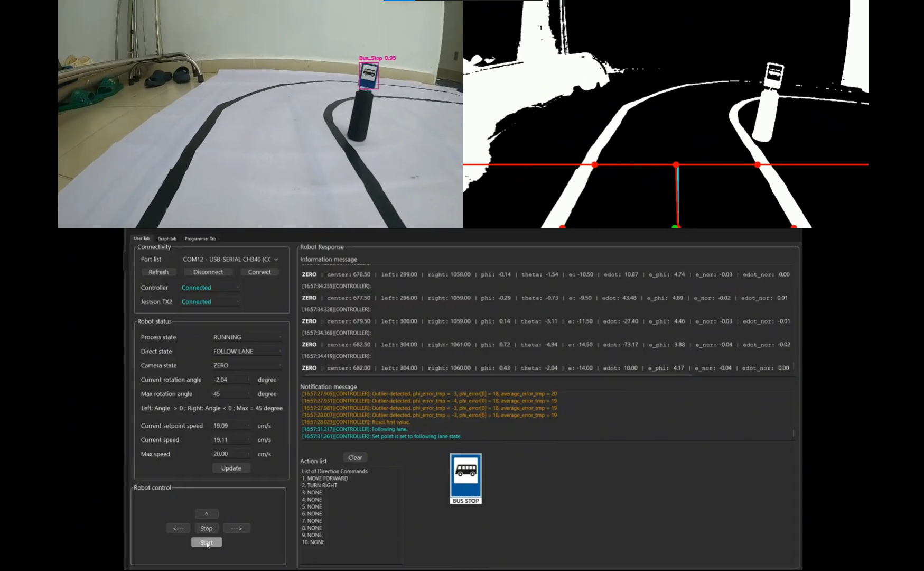This screenshot has width=924, height=571.
Task: Click the Start robot button
Action: (x=207, y=542)
